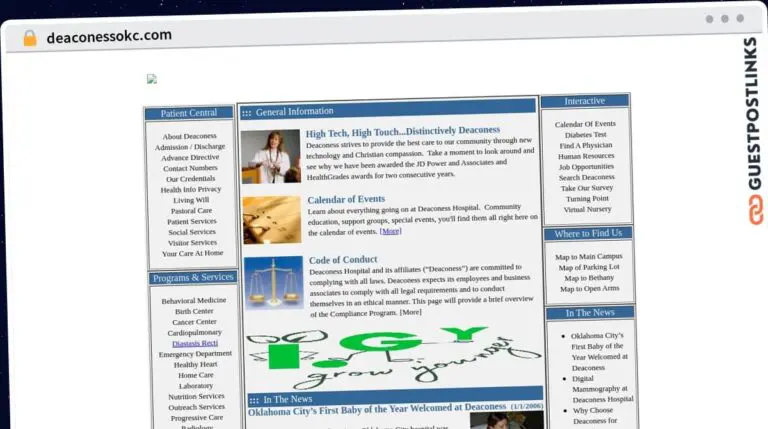Visit the Virtual Nursery
The image size is (768, 429).
(587, 209)
